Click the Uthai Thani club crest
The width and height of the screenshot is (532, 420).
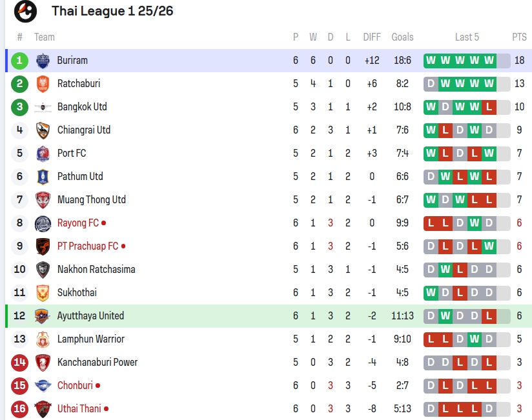tap(43, 409)
